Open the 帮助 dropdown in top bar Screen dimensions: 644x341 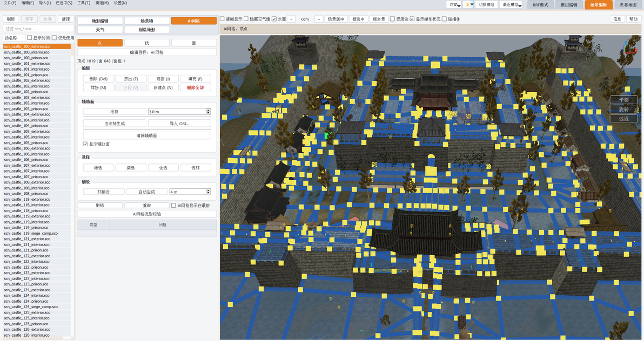[454, 4]
